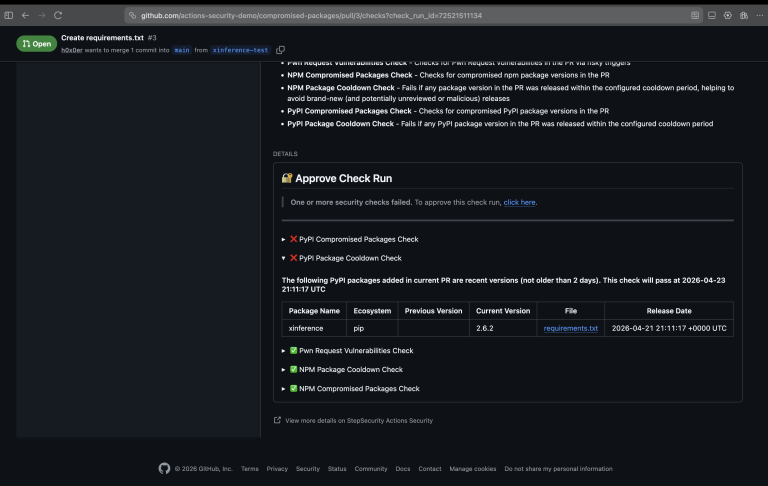This screenshot has width=768, height=486.
Task: Click red X on PyPI Package Cooldown Check
Action: [x=293, y=258]
